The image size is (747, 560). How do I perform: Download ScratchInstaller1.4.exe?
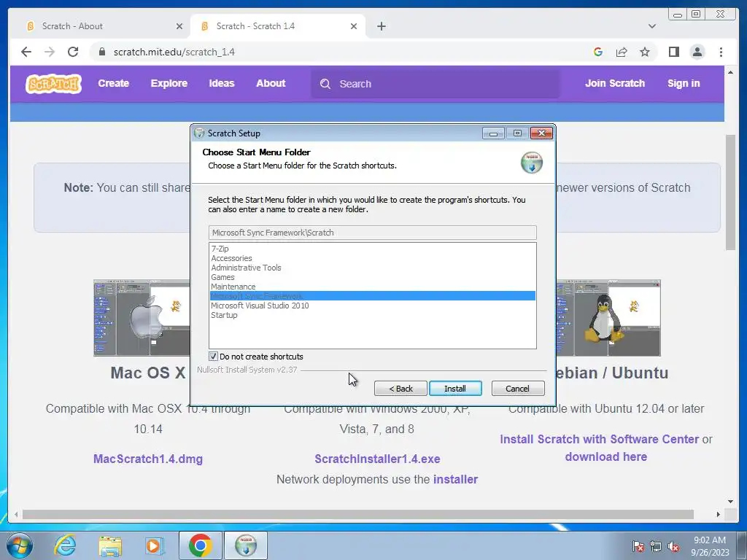point(377,459)
